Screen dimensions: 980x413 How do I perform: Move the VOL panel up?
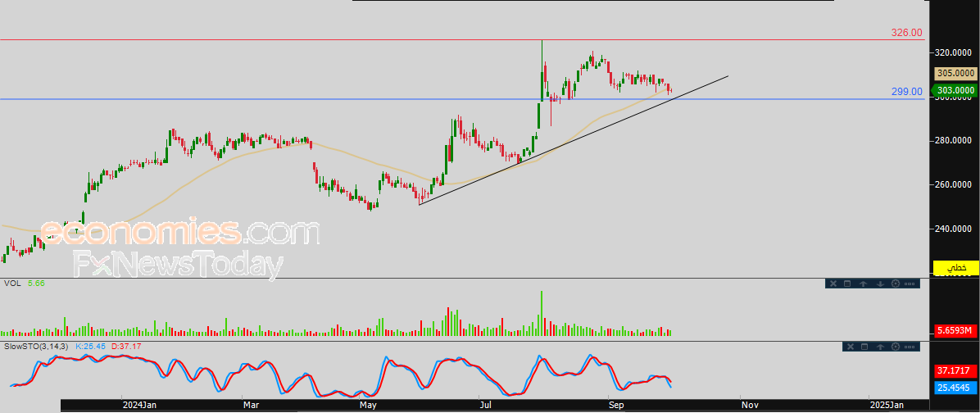pos(863,284)
